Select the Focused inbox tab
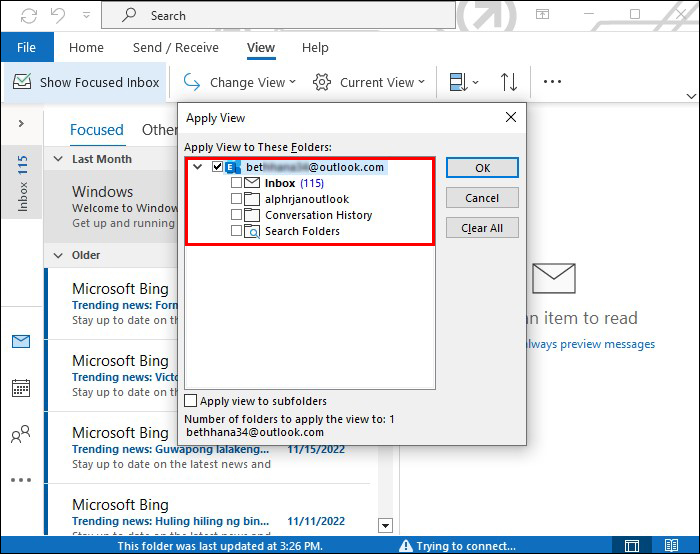Screen dimensions: 700x554 click(x=97, y=130)
